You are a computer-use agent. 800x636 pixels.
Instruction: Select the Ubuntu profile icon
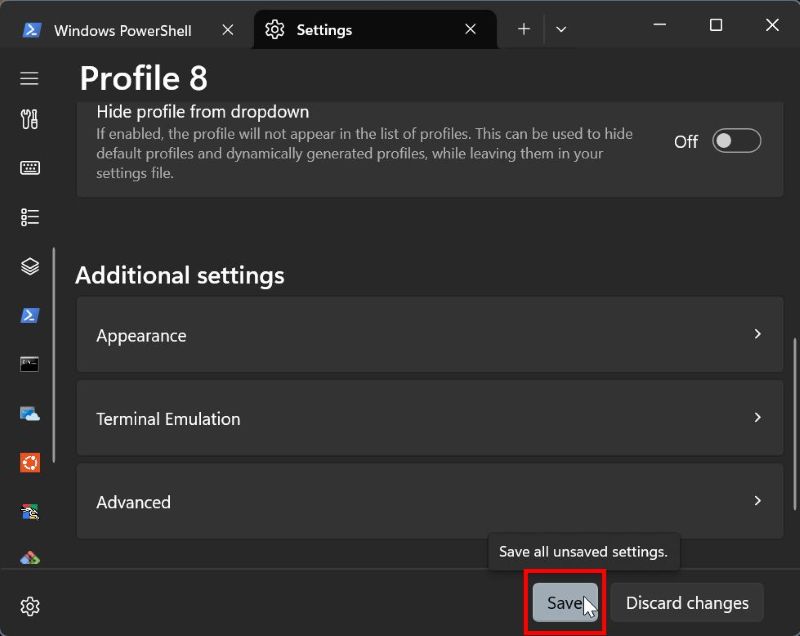(x=30, y=462)
